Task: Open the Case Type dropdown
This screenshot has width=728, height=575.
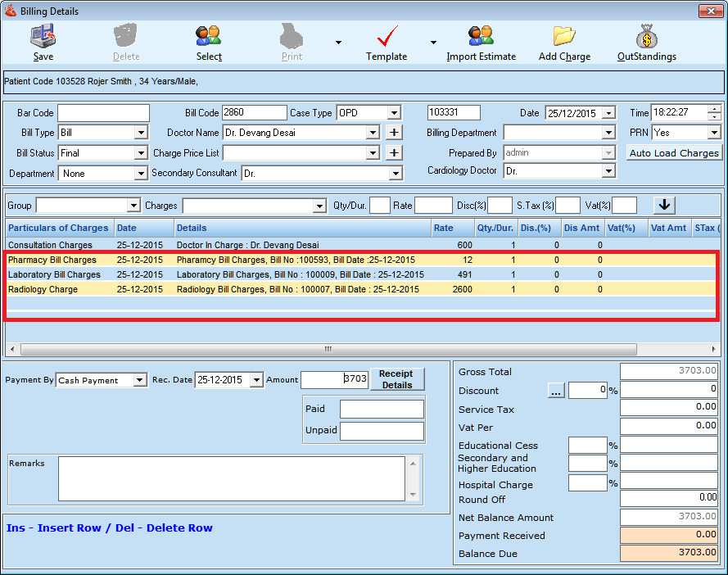Action: (x=395, y=113)
